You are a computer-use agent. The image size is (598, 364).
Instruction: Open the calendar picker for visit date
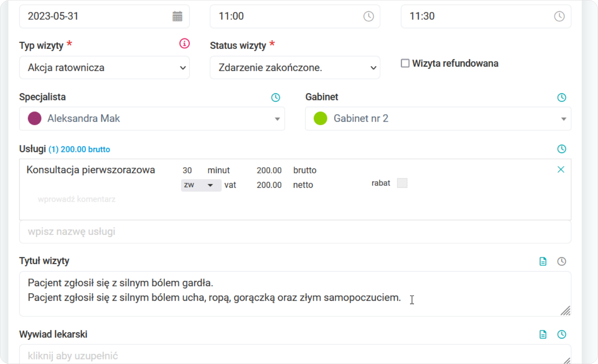click(177, 16)
